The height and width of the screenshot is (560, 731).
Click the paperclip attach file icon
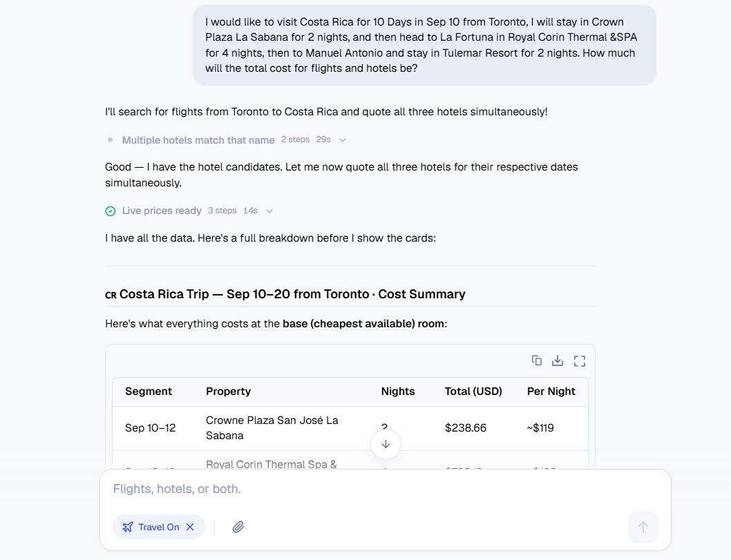[x=238, y=527]
